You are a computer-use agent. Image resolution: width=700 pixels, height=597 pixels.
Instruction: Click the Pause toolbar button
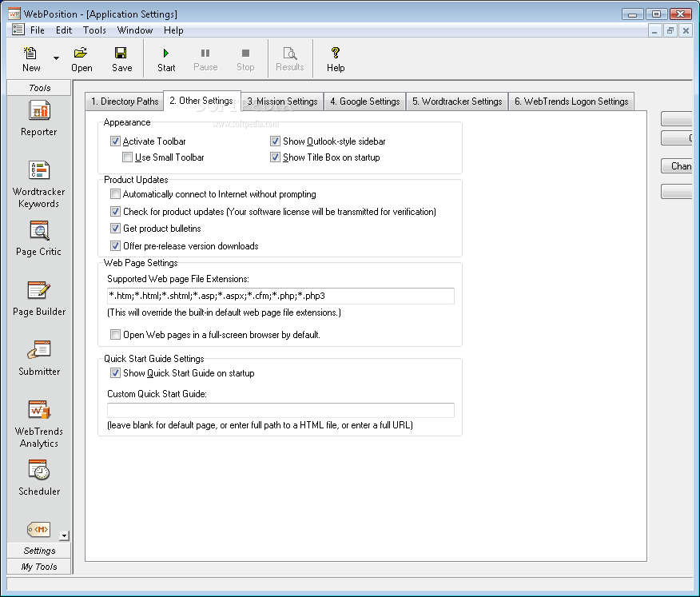pos(205,59)
